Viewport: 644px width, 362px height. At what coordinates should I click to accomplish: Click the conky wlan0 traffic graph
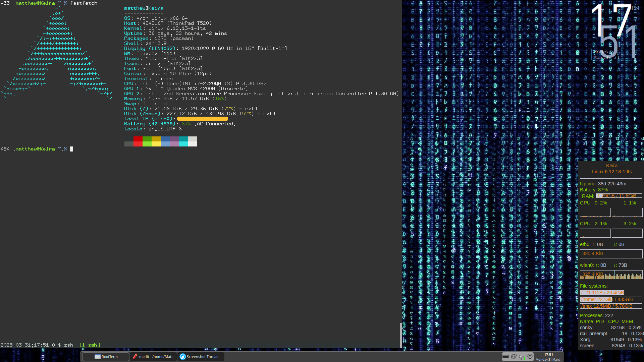pos(611,275)
